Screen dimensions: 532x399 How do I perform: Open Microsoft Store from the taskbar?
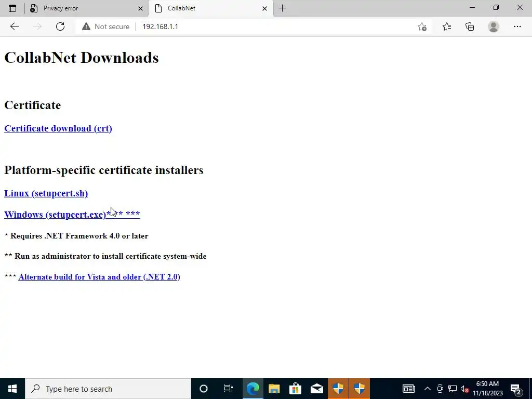click(295, 389)
